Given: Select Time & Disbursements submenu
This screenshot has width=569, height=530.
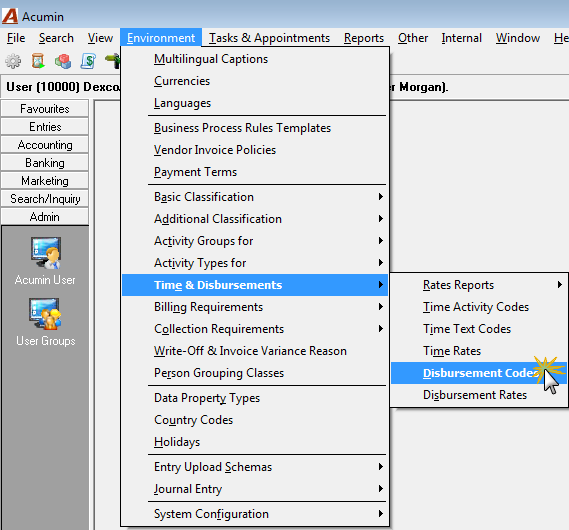Looking at the screenshot, I should [x=255, y=285].
